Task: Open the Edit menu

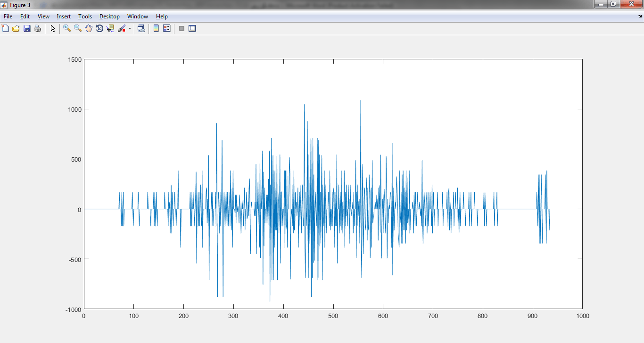Action: [x=25, y=16]
